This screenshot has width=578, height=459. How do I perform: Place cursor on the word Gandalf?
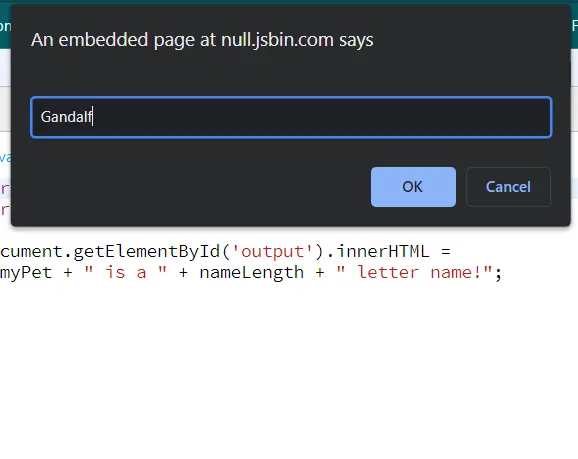66,117
